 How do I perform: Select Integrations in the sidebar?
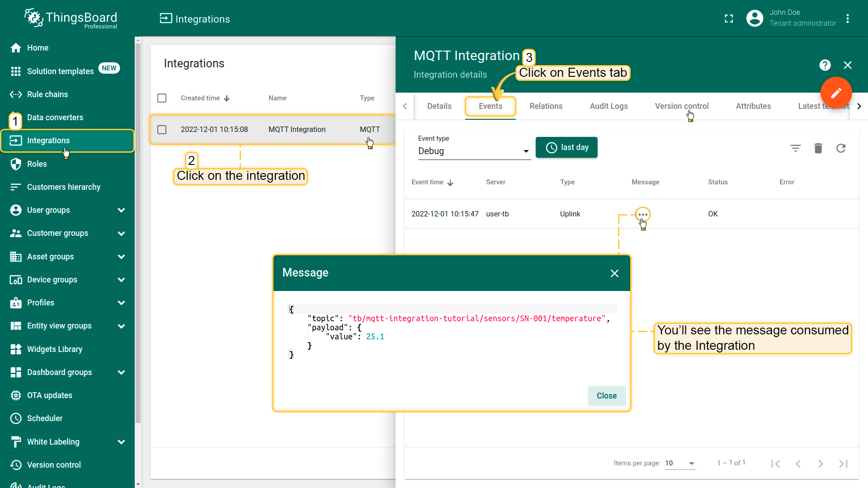[67, 141]
